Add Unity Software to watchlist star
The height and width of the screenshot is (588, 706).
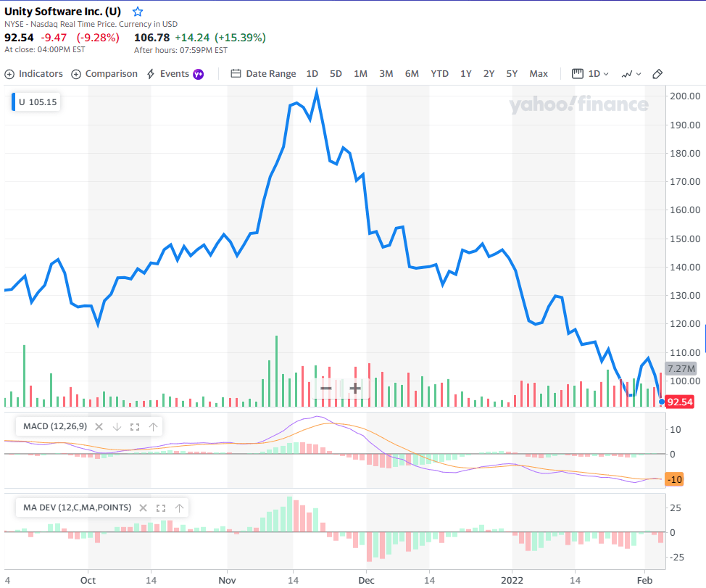click(x=138, y=12)
